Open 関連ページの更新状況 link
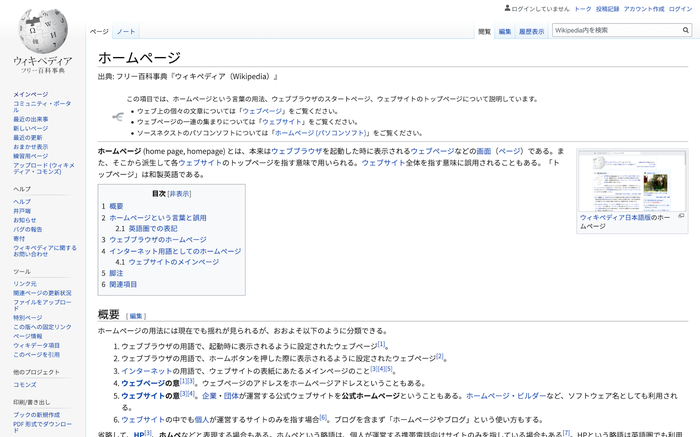Image resolution: width=700 pixels, height=437 pixels. (42, 293)
